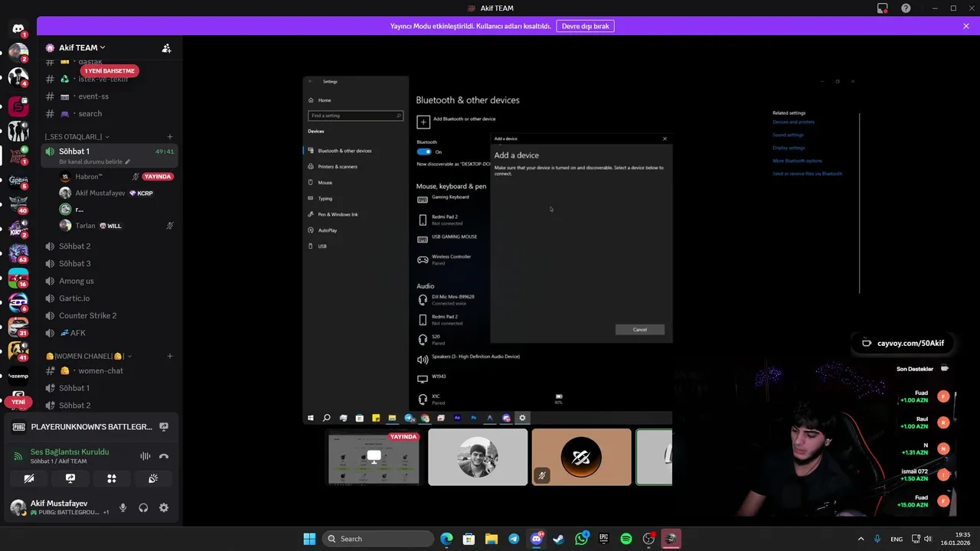Open the server with badge 31
The image size is (980, 551).
coord(18,325)
